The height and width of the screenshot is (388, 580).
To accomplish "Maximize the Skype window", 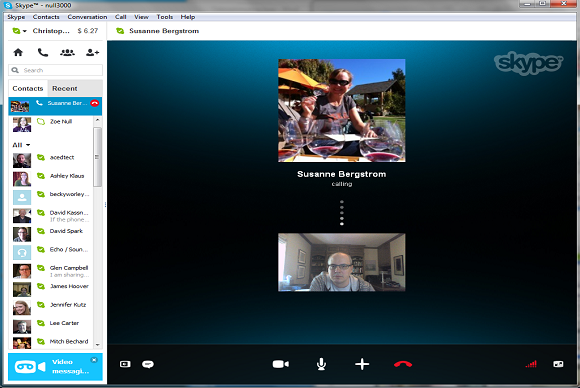I will coord(542,4).
